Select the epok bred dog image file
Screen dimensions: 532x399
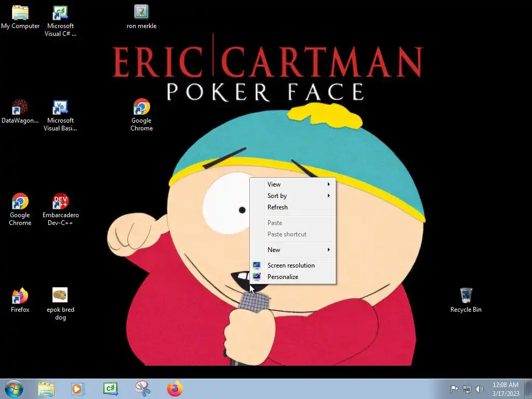(60, 304)
